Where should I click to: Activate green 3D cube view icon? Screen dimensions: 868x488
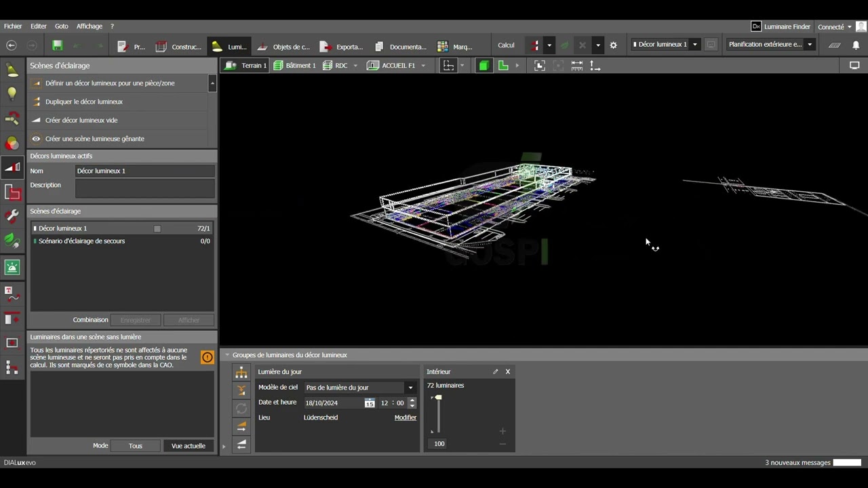click(484, 66)
